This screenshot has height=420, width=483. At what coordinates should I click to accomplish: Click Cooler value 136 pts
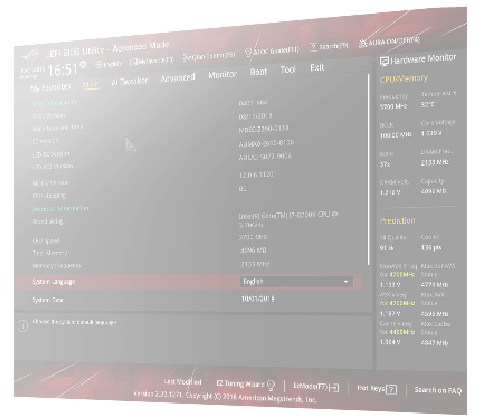[x=431, y=248]
